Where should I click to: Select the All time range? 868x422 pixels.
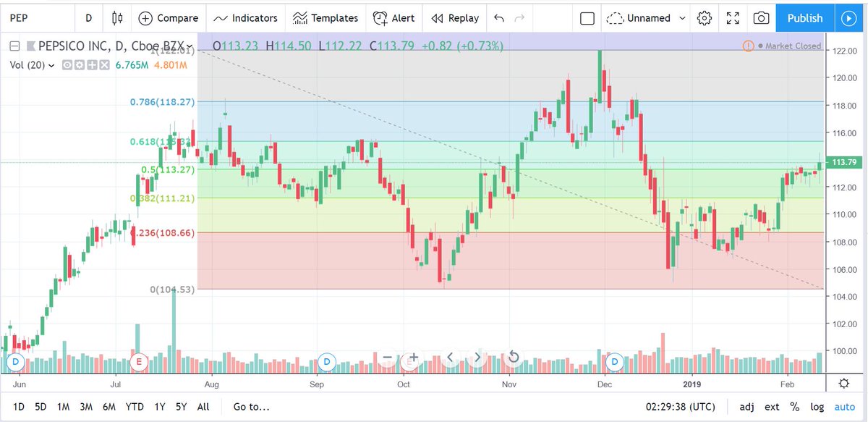tap(203, 407)
